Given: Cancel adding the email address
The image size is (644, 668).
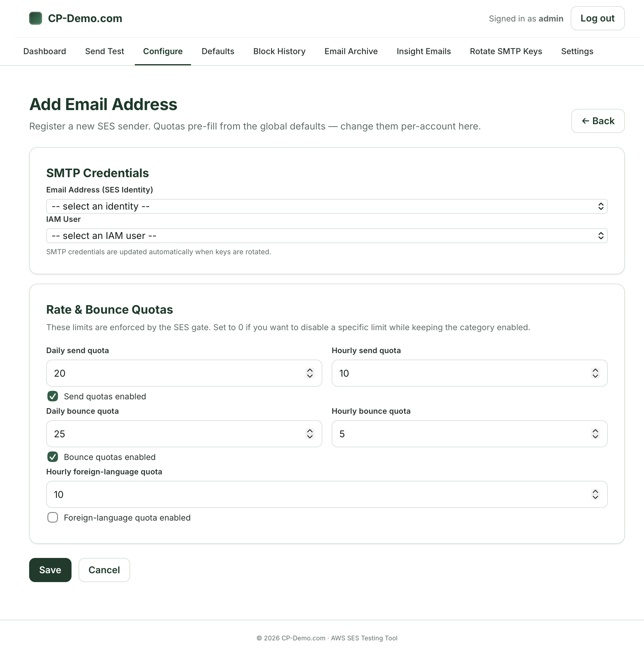Looking at the screenshot, I should click(104, 570).
